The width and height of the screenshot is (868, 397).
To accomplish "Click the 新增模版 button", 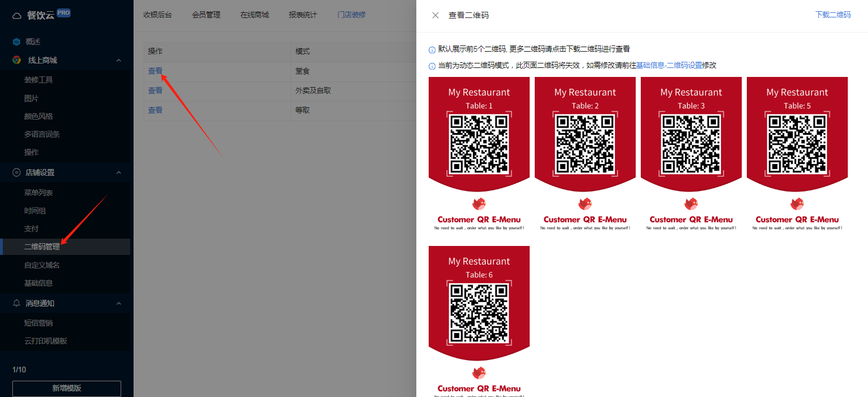I will pyautogui.click(x=67, y=388).
